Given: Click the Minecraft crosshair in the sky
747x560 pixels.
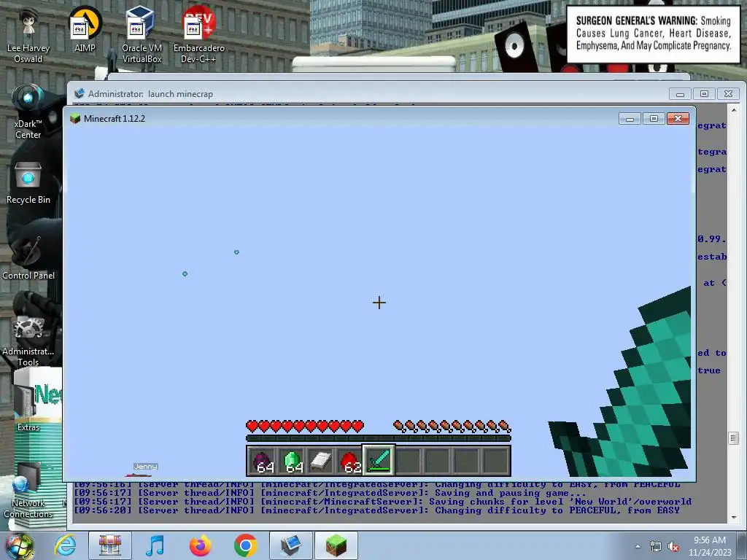Looking at the screenshot, I should 379,303.
